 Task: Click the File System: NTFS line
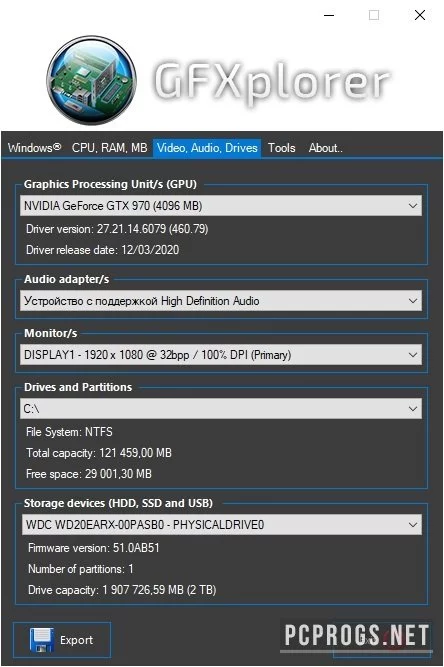click(69, 432)
